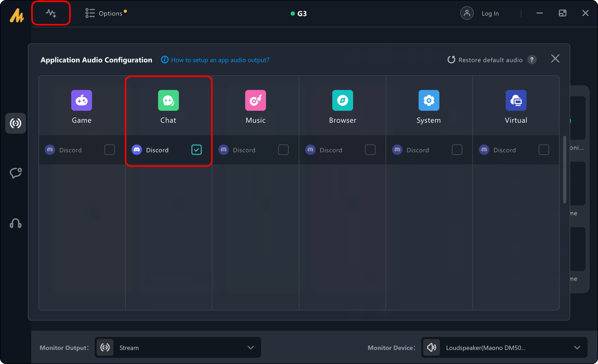This screenshot has height=364, width=598.
Task: Click the Browser channel icon
Action: (x=343, y=100)
